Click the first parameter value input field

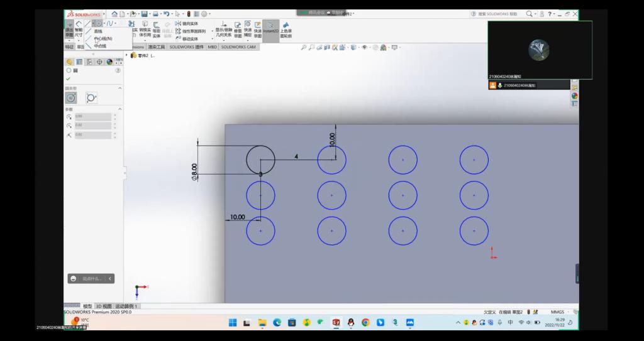[x=92, y=116]
